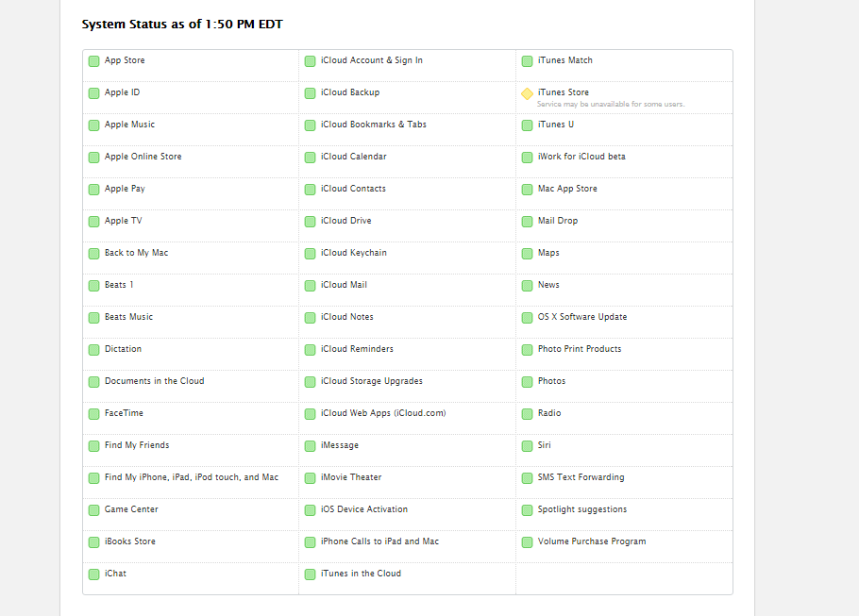
Task: Click the green status icon beside iOS Device Activation
Action: point(310,509)
